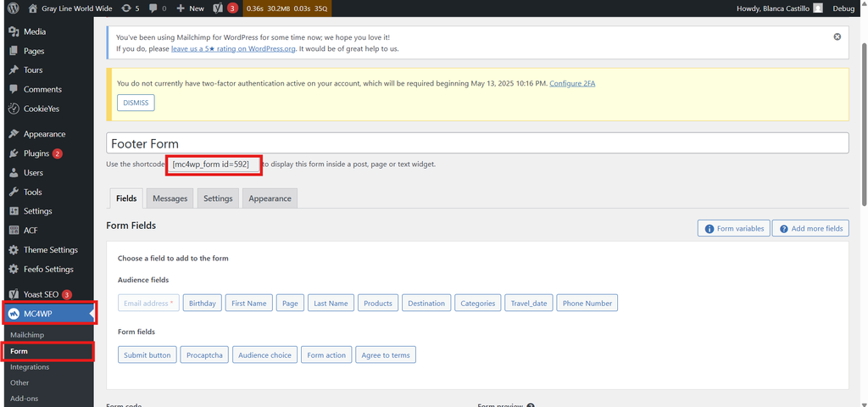This screenshot has height=407, width=868.
Task: Add the Products audience field
Action: [x=378, y=303]
